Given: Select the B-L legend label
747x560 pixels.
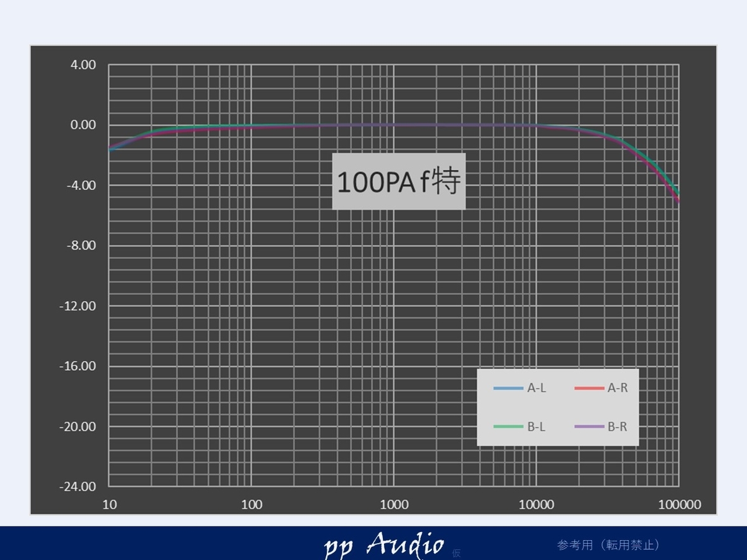Looking at the screenshot, I should click(537, 427).
